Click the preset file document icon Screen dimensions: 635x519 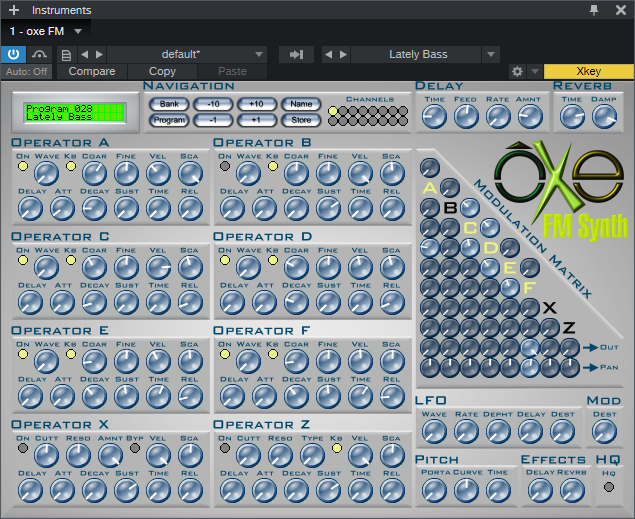point(66,54)
